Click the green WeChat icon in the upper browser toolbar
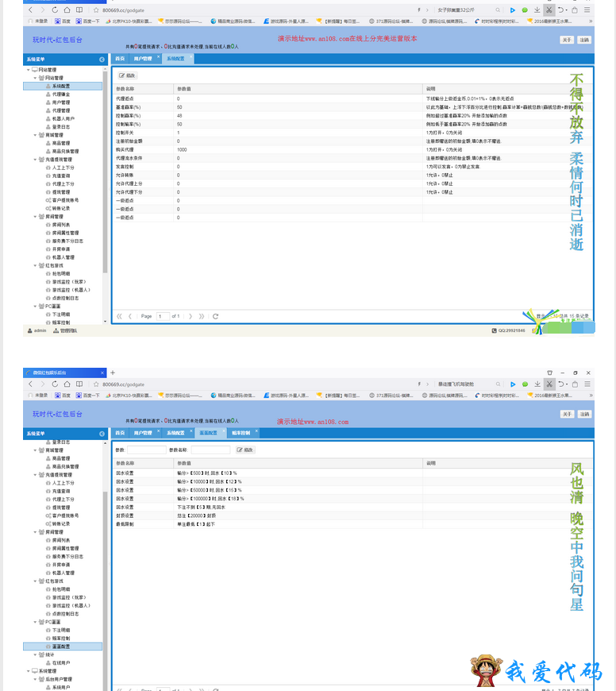 [525, 10]
